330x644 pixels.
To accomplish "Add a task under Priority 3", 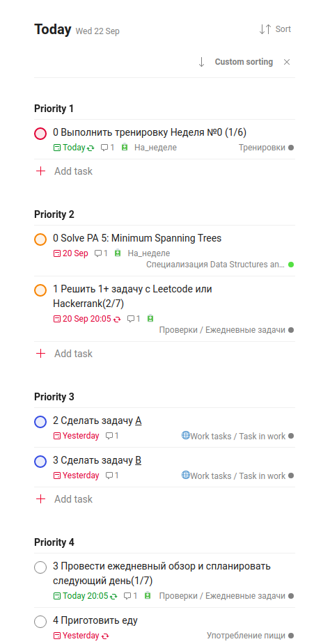I will [x=65, y=499].
